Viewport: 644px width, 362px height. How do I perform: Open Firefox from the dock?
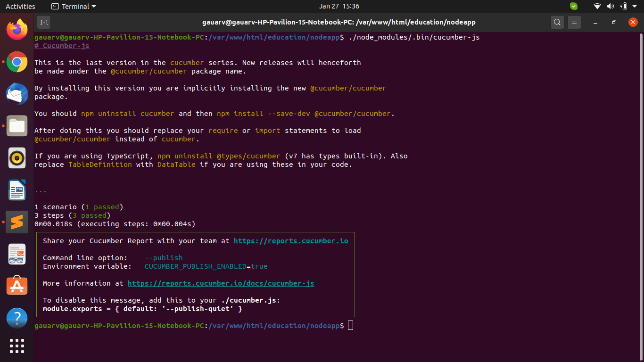coord(17,29)
